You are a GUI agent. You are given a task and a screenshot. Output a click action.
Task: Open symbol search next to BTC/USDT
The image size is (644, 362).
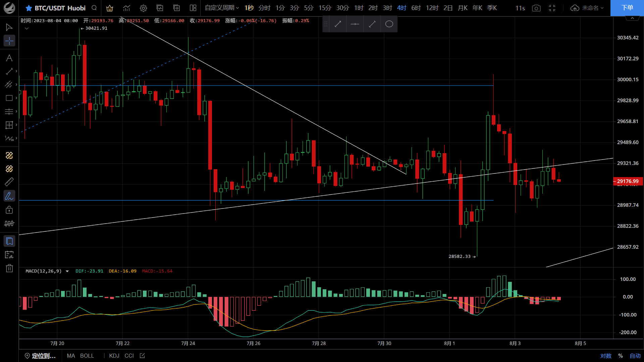94,8
